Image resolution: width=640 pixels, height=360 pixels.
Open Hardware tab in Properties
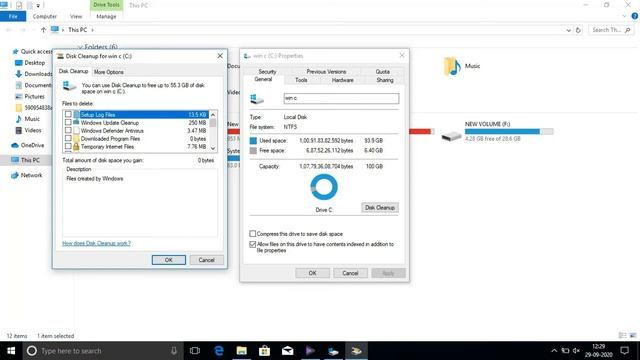[342, 80]
